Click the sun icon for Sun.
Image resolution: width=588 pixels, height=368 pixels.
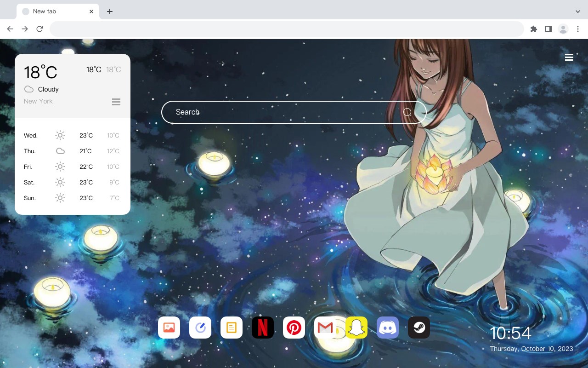pyautogui.click(x=60, y=198)
